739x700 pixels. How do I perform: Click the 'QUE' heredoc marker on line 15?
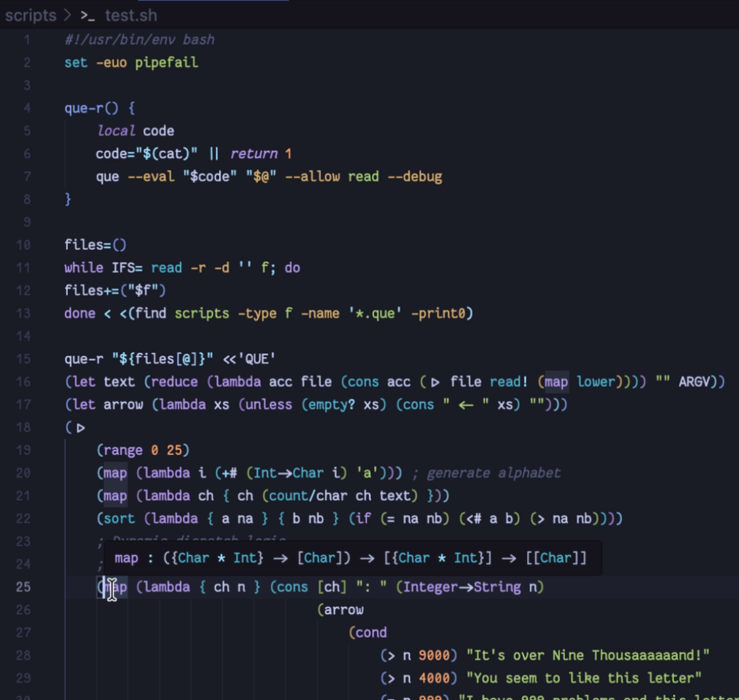tap(256, 359)
